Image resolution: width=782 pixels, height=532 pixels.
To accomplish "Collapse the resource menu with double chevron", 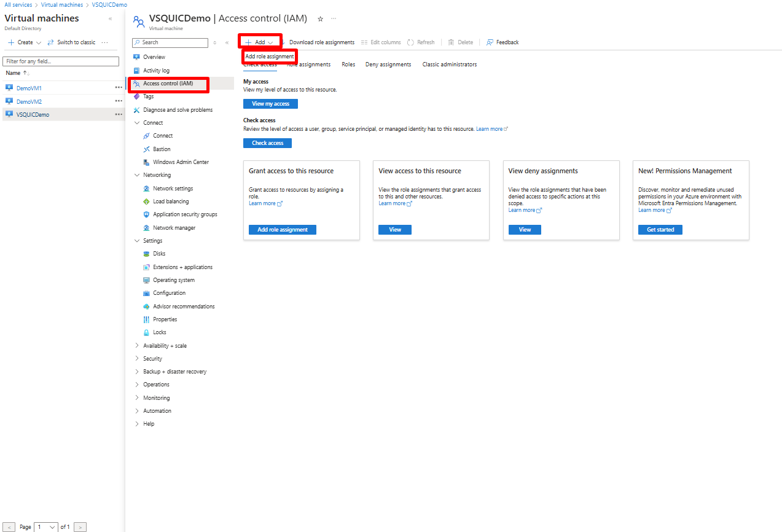I will tap(227, 42).
